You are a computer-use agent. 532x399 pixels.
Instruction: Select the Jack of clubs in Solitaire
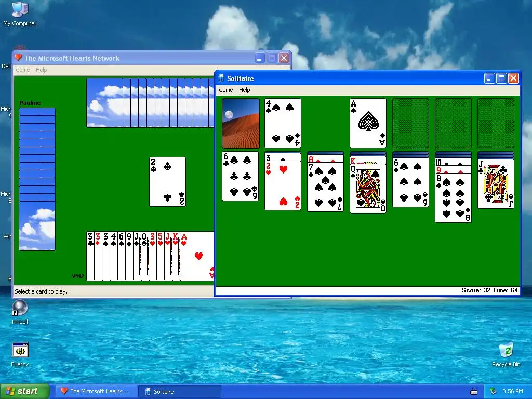tap(496, 183)
